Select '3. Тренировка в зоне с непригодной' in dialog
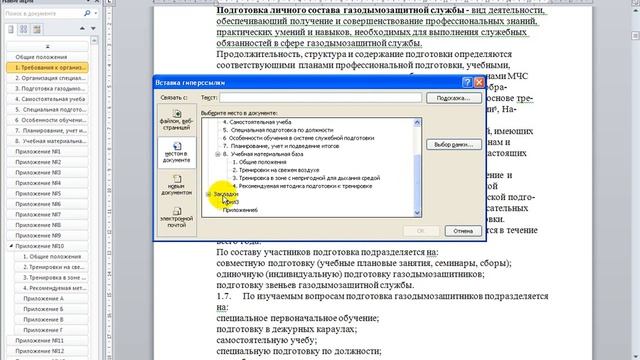640x360 pixels. [306, 178]
